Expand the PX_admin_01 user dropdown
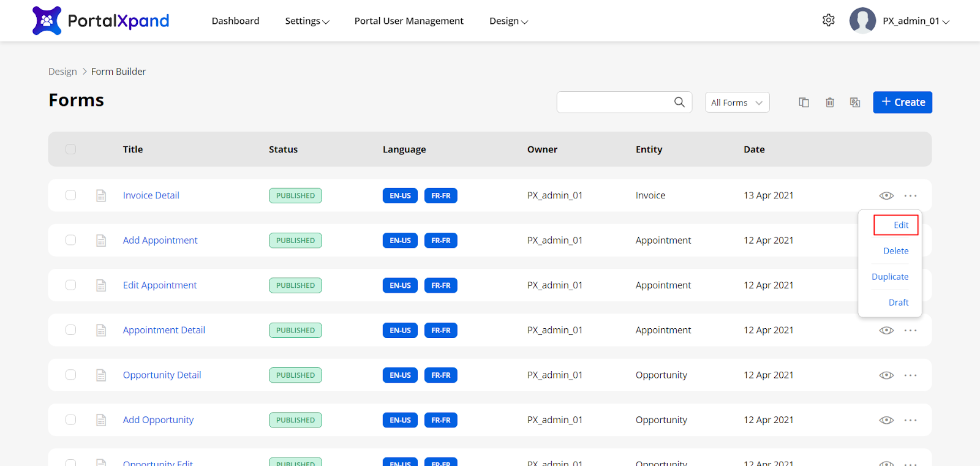 916,21
